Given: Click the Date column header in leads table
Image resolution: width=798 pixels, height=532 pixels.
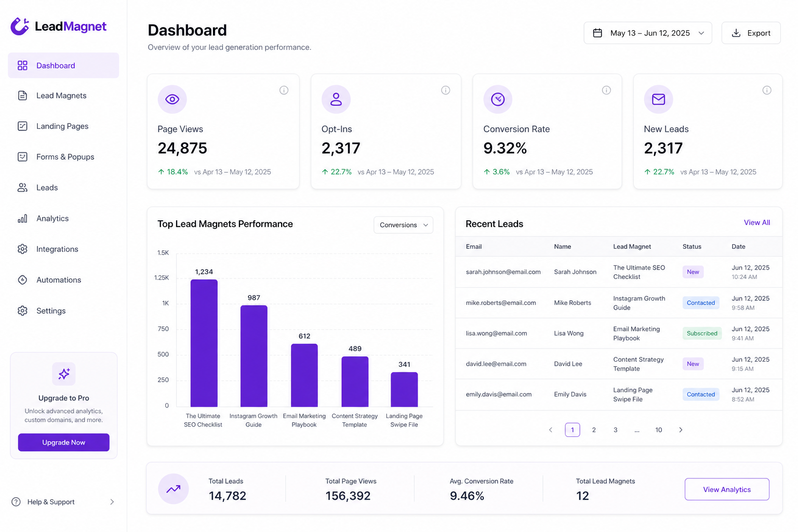Looking at the screenshot, I should (x=738, y=247).
